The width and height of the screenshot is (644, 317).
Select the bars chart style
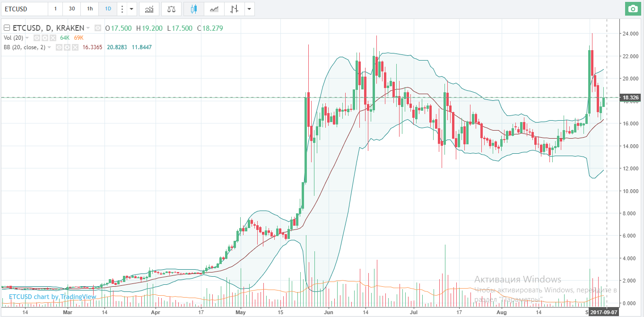[x=233, y=9]
